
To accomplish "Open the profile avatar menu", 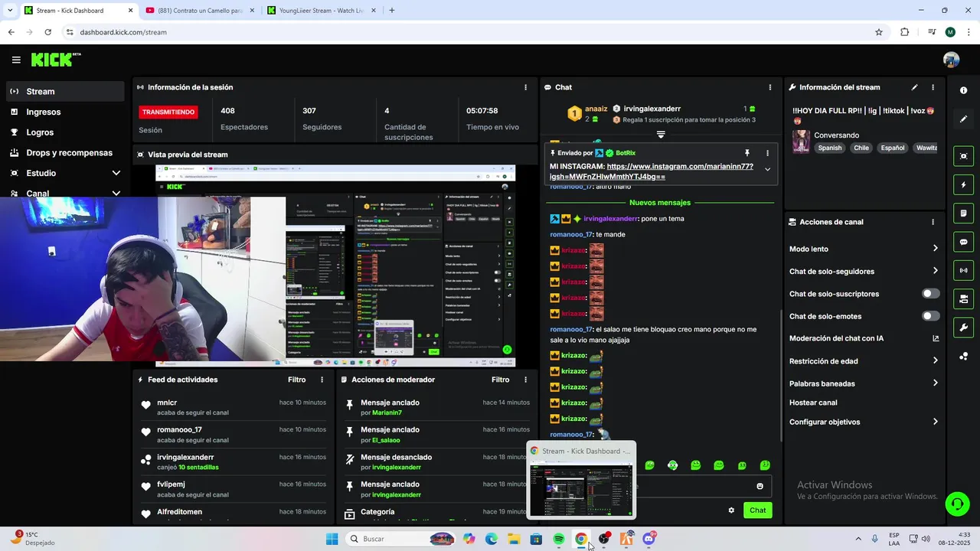I will point(951,60).
